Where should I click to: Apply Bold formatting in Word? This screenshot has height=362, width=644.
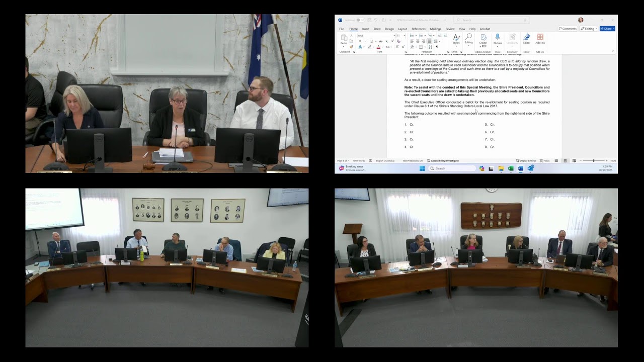click(x=360, y=41)
